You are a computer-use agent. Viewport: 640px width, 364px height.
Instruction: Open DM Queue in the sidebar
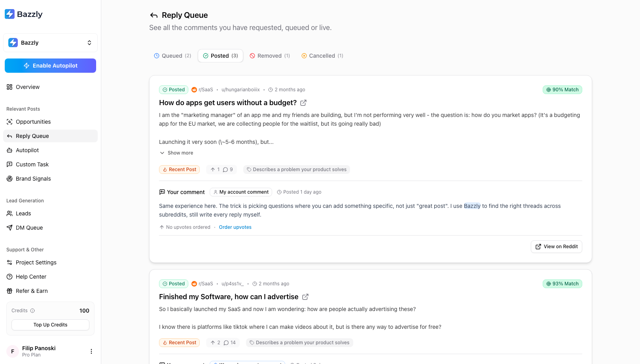50,228
